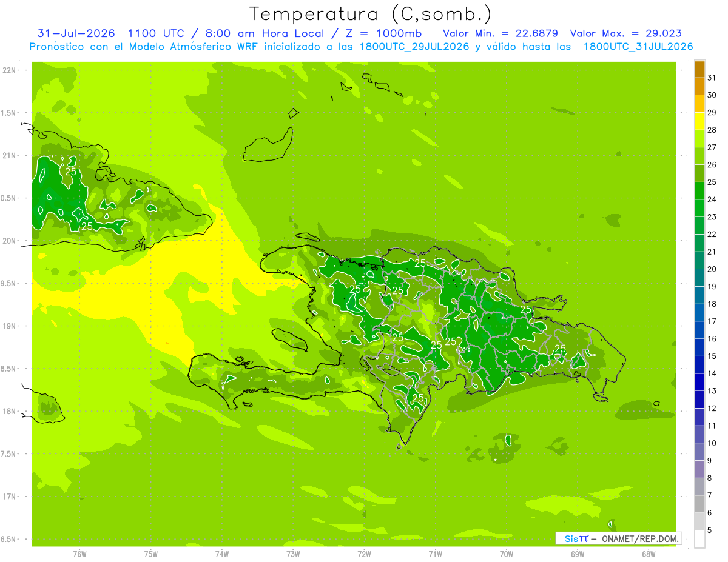This screenshot has width=728, height=562.
Task: Click the 68W longitude axis label
Action: point(649,554)
